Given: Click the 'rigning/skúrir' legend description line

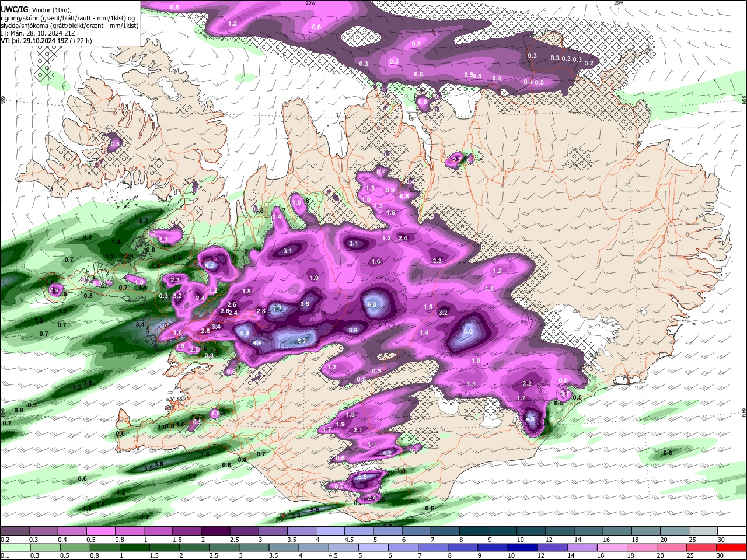Looking at the screenshot, I should point(68,18).
